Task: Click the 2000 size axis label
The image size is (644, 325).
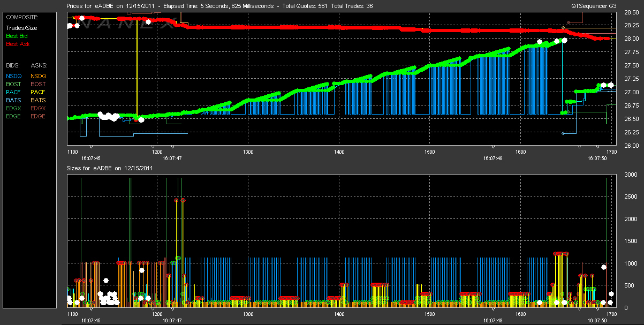Action: click(631, 219)
